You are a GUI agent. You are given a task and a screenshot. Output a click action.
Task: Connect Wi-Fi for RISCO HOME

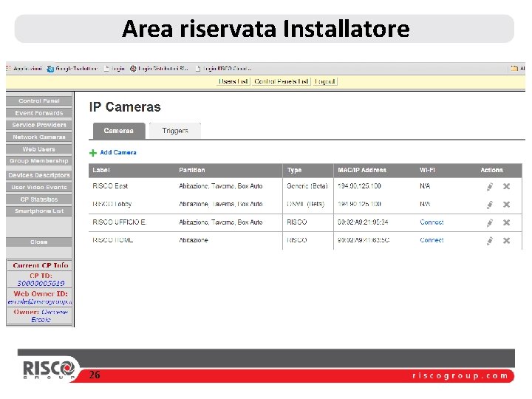click(x=432, y=240)
